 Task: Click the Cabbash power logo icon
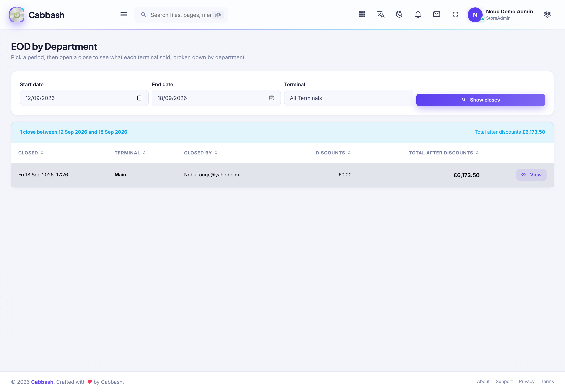(17, 15)
